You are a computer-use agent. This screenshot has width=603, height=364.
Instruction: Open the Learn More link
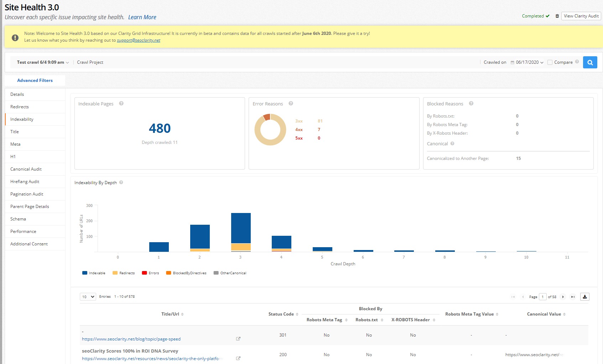point(142,17)
